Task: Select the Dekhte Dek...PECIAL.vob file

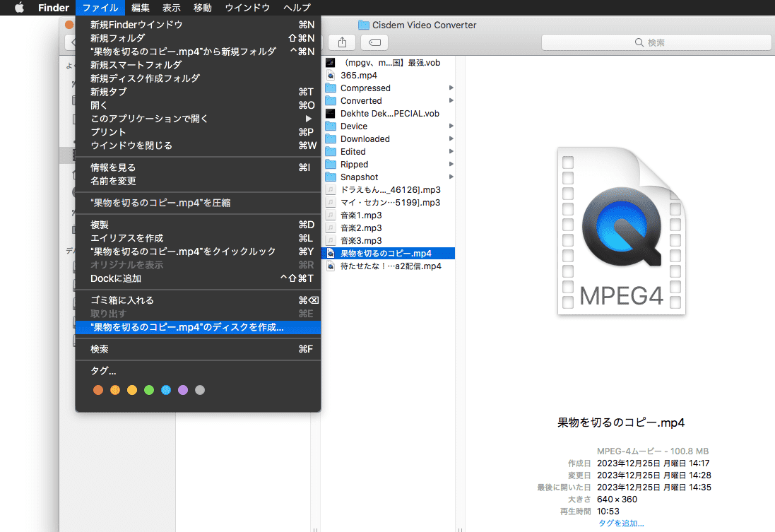Action: (x=389, y=114)
